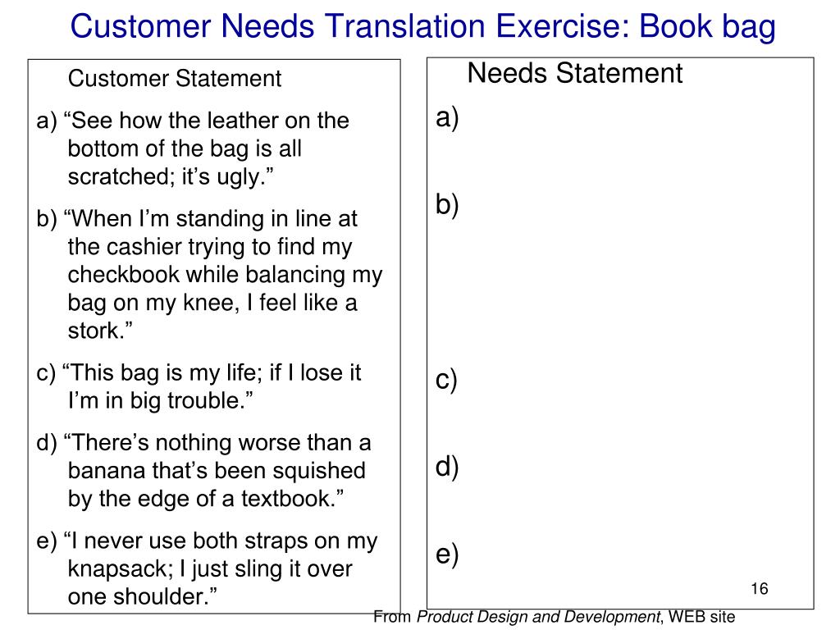Select the 'Customer Statement' heading
840x630 pixels.
pos(174,78)
